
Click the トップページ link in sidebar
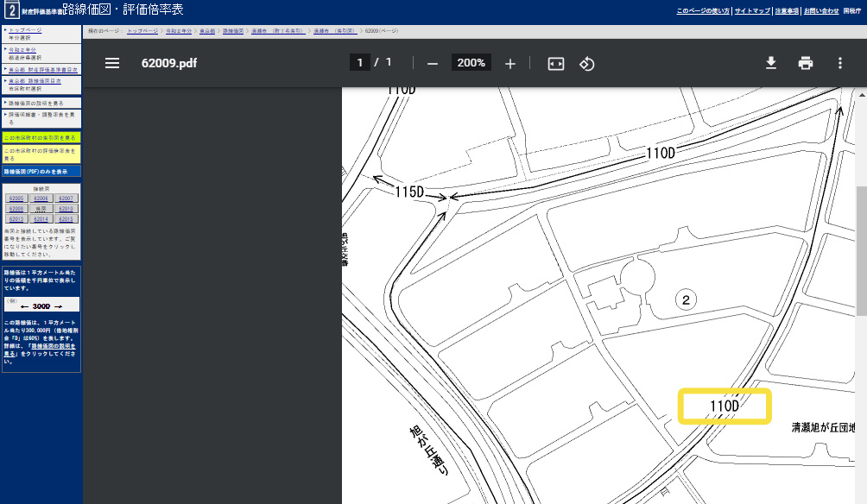(24, 30)
